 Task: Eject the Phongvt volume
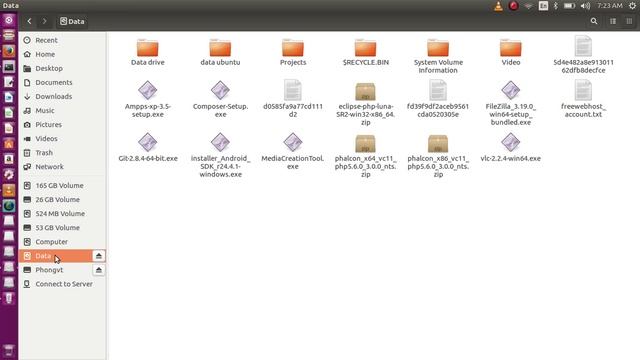pyautogui.click(x=98, y=270)
